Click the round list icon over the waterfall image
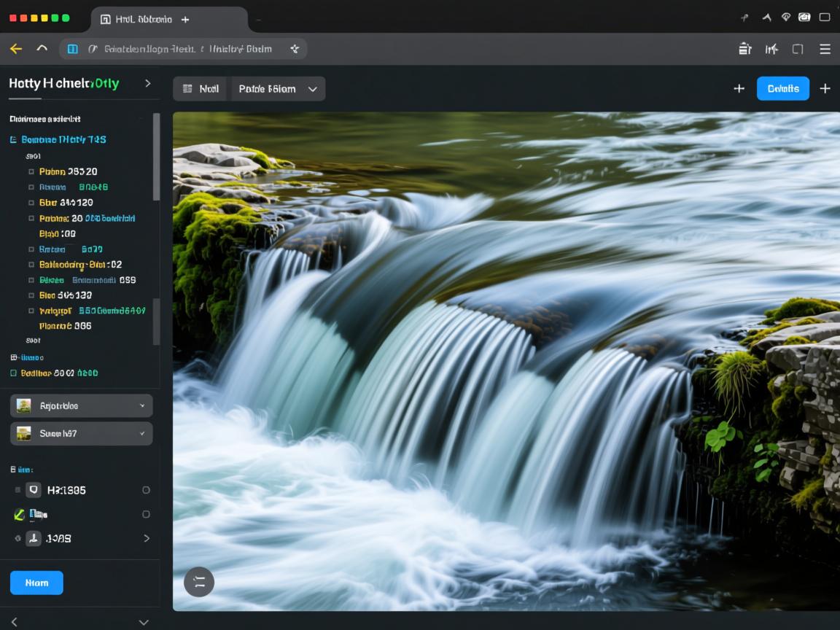Viewport: 840px width, 630px height. pyautogui.click(x=199, y=581)
